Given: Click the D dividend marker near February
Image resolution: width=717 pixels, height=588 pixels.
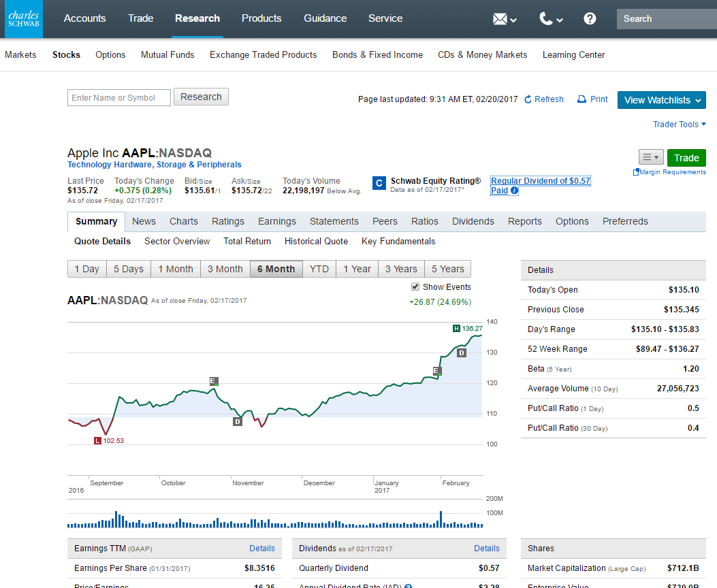Looking at the screenshot, I should [x=462, y=353].
